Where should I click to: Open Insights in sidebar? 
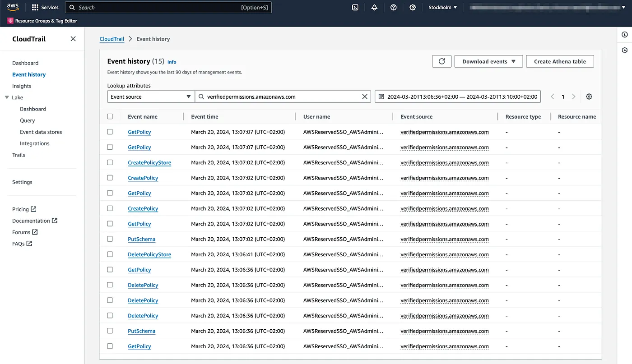click(x=22, y=86)
